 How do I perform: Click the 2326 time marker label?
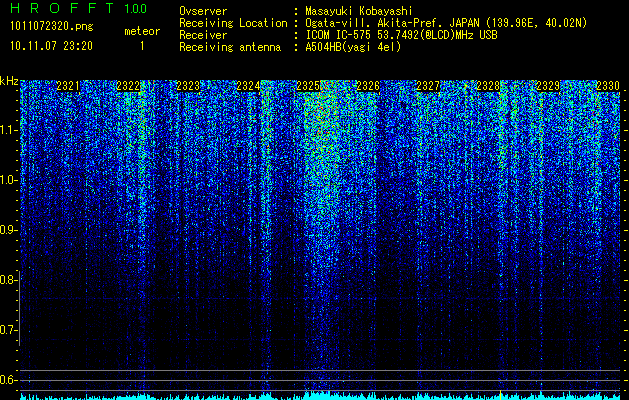click(368, 86)
